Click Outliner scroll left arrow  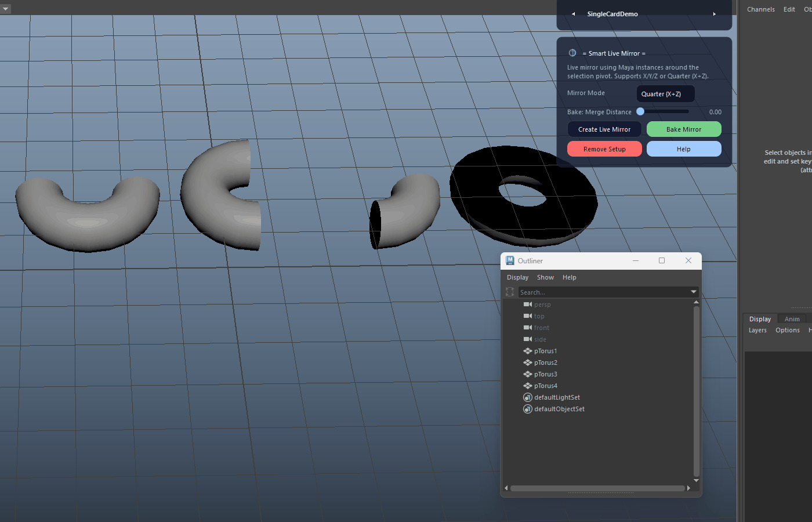coord(506,488)
